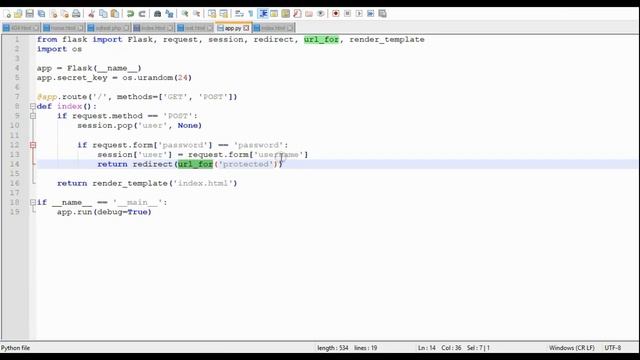Play back the recorded macro with the Playback icon
Viewport: 640px width, 360px height.
point(359,14)
